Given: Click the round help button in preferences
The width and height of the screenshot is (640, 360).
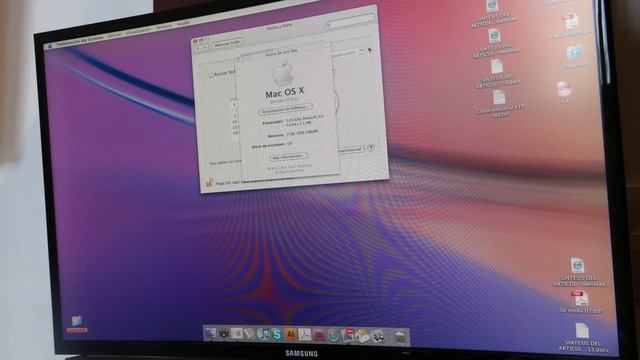Looking at the screenshot, I should pyautogui.click(x=371, y=147).
